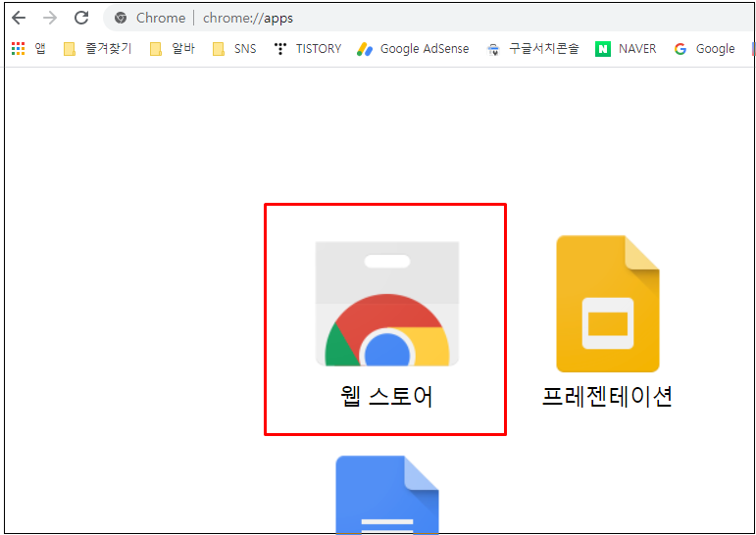Open the SNS bookmark folder
Screen dimensions: 756x535
[234, 49]
